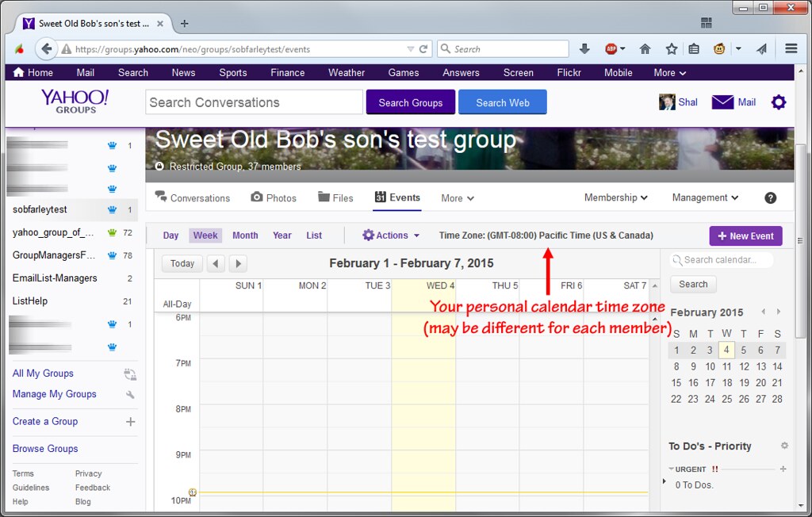This screenshot has height=517, width=812.
Task: Switch to the Conversations tab
Action: (x=192, y=198)
